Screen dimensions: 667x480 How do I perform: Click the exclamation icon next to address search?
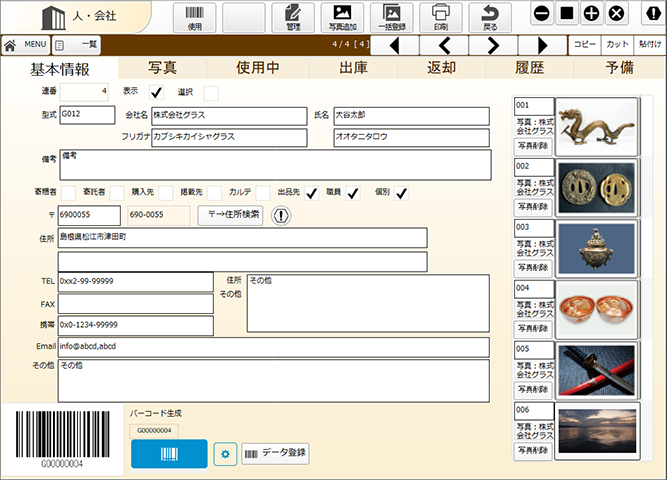(281, 215)
